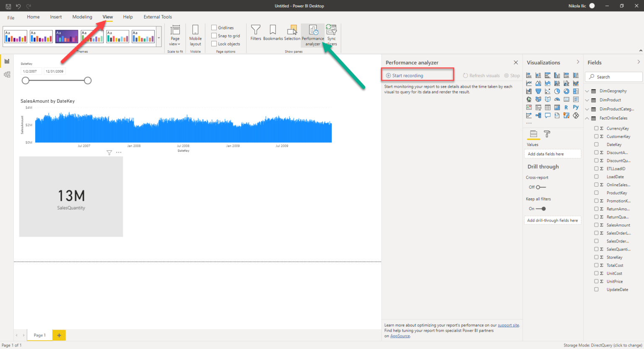The height and width of the screenshot is (349, 644).
Task: Collapse the FactOnlineSales table
Action: [x=587, y=118]
